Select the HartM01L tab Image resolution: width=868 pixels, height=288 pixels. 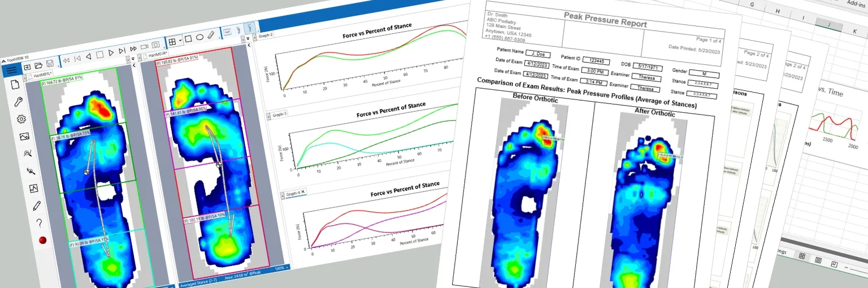pos(41,75)
